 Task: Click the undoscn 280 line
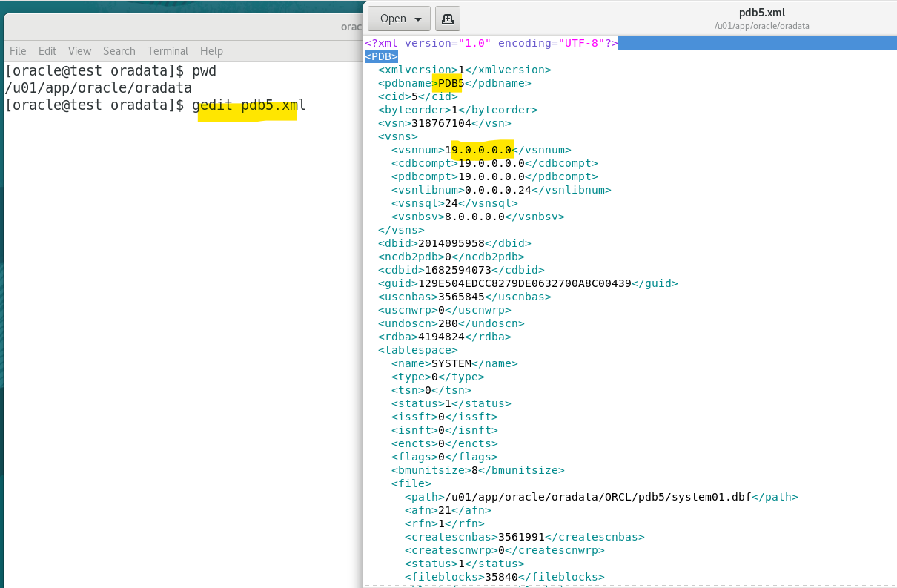point(451,323)
